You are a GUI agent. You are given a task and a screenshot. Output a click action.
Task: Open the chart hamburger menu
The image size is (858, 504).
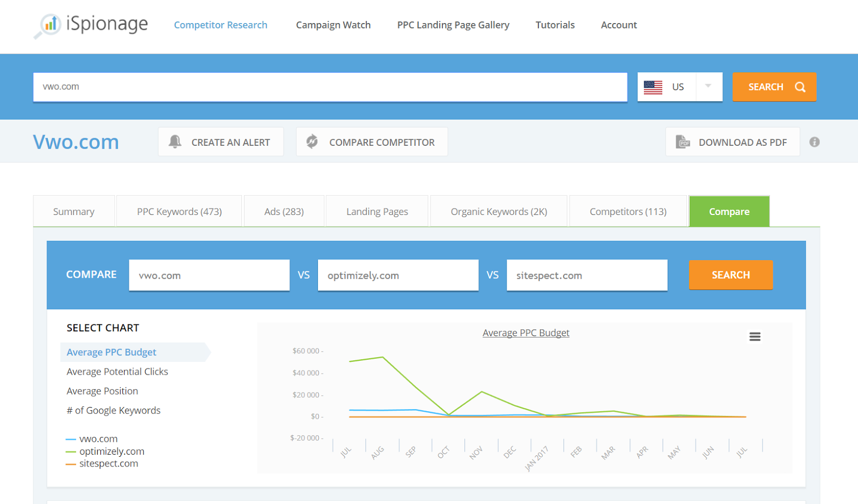click(x=755, y=337)
